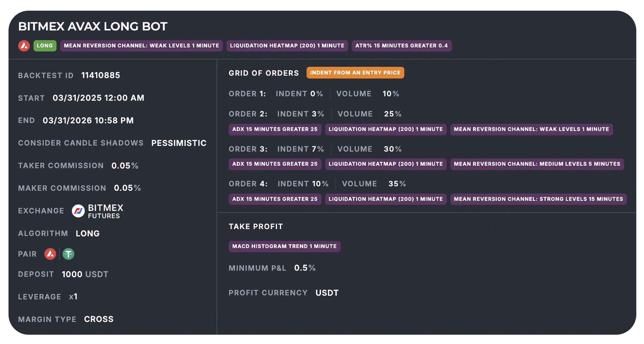Screen dimensions: 644x344
Task: Click the AVAX coin icon near the bot title
Action: coord(24,45)
